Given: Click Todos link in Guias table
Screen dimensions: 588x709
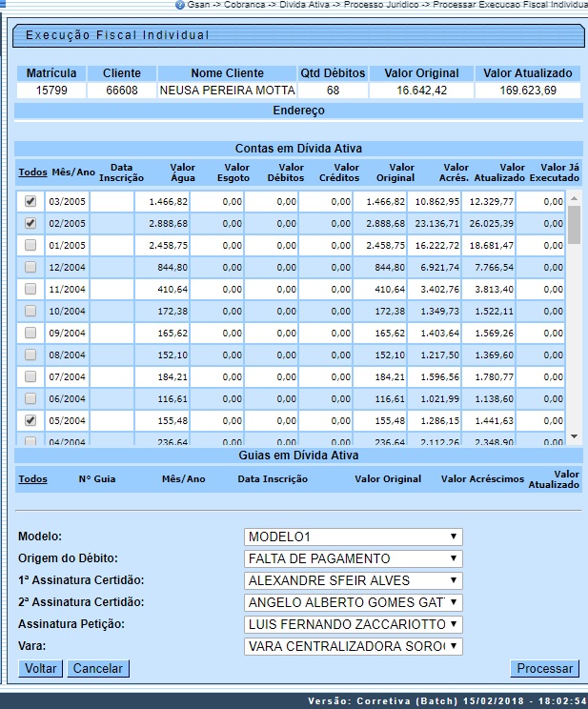Looking at the screenshot, I should click(32, 479).
